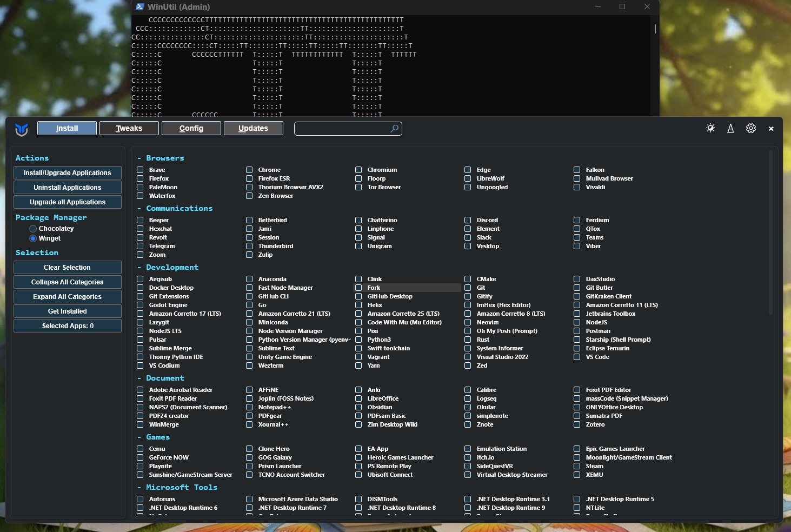Screen dimensions: 791x532
Task: Click Install/Upgrade Applications button
Action: tap(68, 173)
